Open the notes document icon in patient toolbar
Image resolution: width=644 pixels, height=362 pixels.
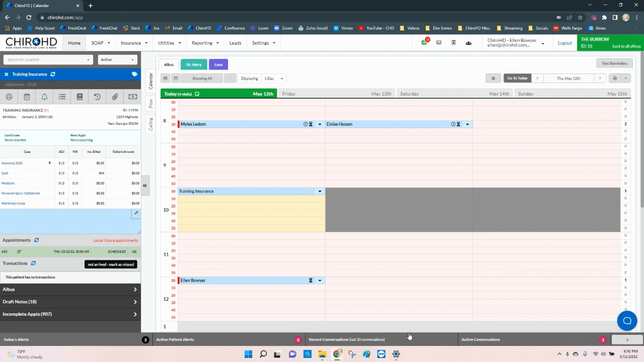point(80,97)
